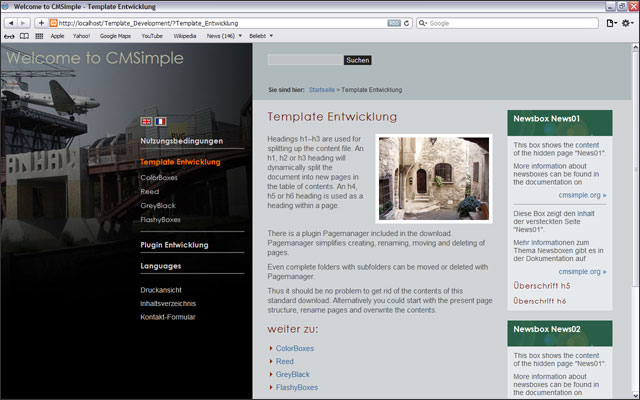Open the sidebar Reed subpage
The height and width of the screenshot is (400, 640).
[x=149, y=191]
